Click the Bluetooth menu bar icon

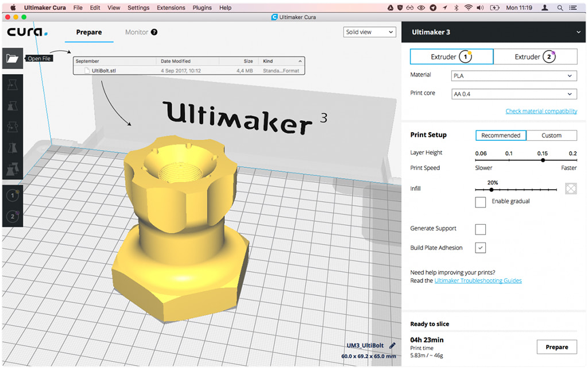457,7
